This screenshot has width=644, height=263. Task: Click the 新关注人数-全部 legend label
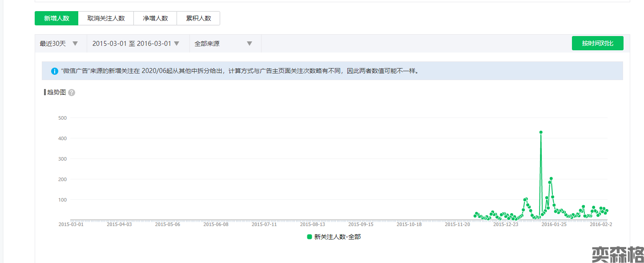pyautogui.click(x=337, y=237)
